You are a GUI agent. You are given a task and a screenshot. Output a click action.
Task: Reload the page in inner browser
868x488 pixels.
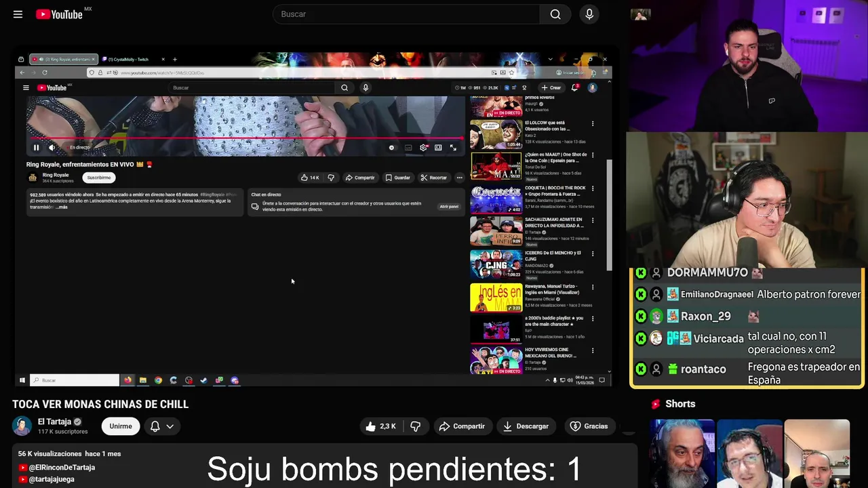tap(45, 73)
